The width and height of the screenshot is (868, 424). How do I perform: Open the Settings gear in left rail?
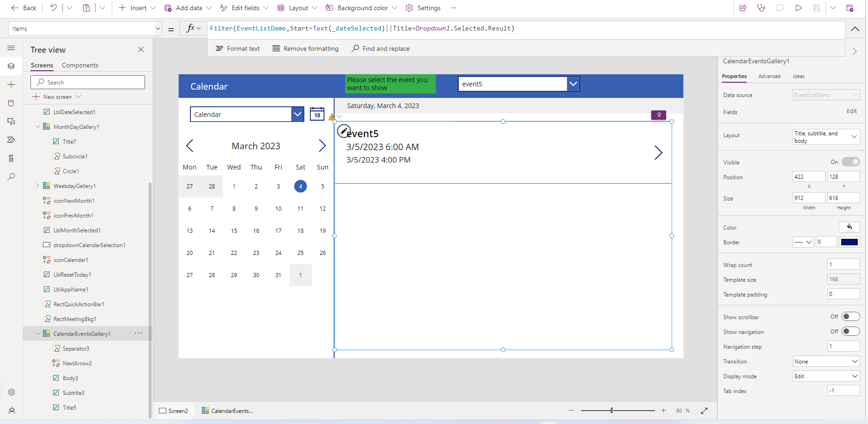[x=12, y=392]
